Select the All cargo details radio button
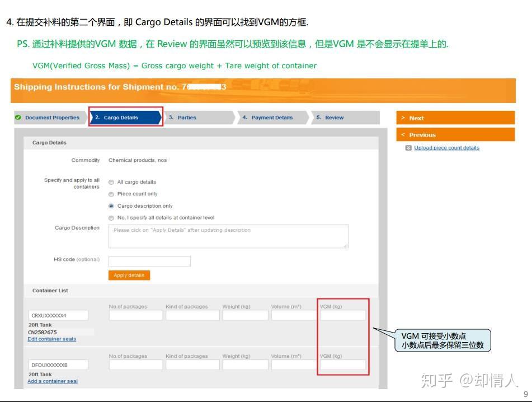This screenshot has height=402, width=532. pos(111,183)
